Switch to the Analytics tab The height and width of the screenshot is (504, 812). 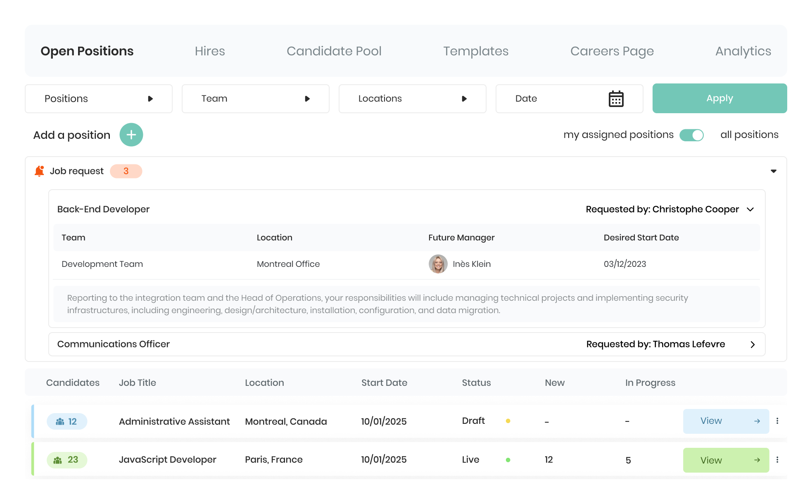(x=743, y=51)
